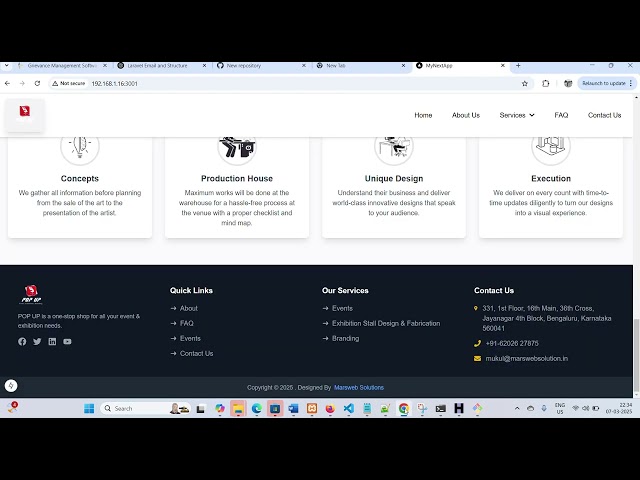
Task: Open the Marsweb Solutions link
Action: click(x=359, y=387)
